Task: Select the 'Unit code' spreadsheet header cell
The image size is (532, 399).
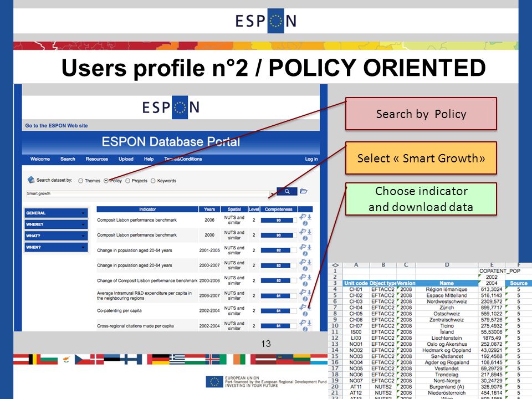Action: point(356,283)
